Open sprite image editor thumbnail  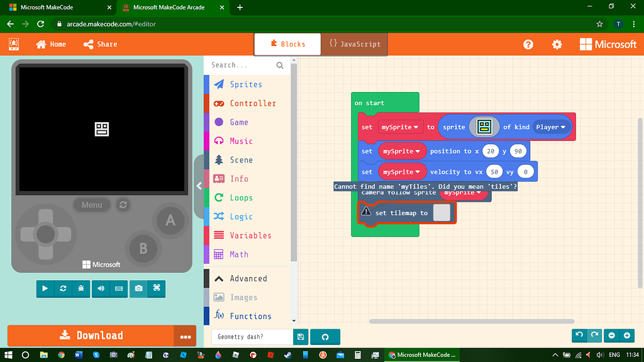point(484,127)
